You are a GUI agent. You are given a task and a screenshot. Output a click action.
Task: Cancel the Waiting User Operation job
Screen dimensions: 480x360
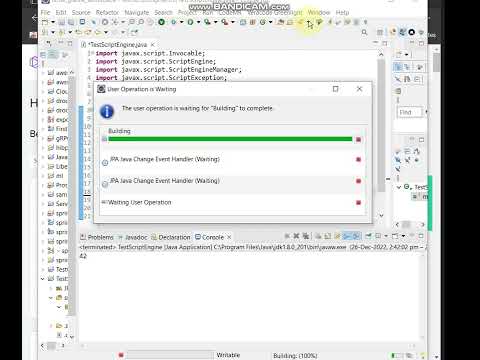359,202
